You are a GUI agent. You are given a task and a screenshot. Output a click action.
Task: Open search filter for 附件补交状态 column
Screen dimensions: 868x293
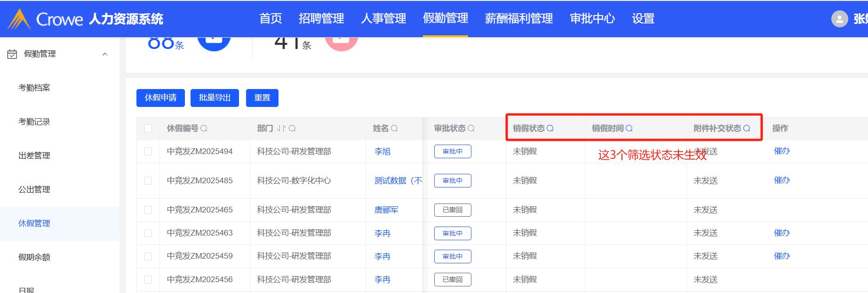click(747, 128)
